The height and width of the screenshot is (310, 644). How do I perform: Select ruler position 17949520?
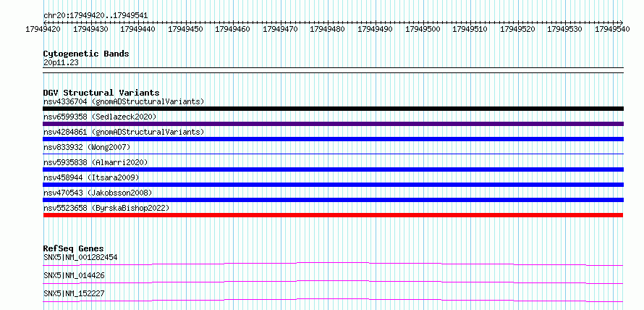[x=517, y=29]
